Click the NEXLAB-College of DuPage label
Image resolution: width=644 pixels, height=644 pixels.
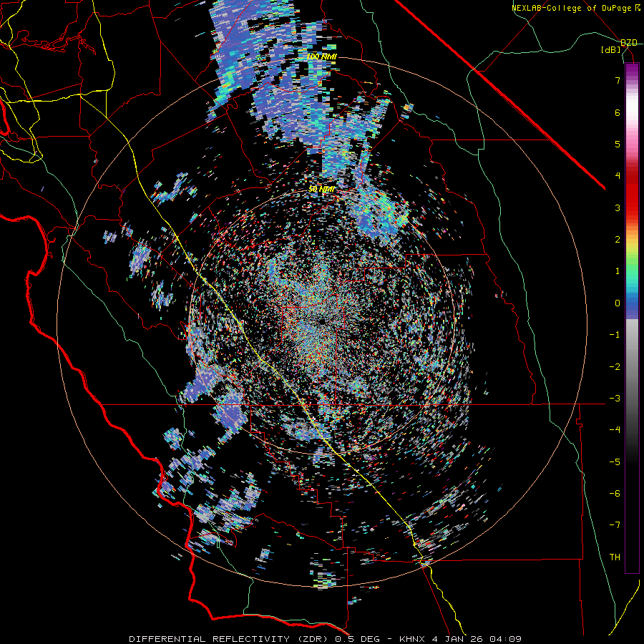(572, 8)
